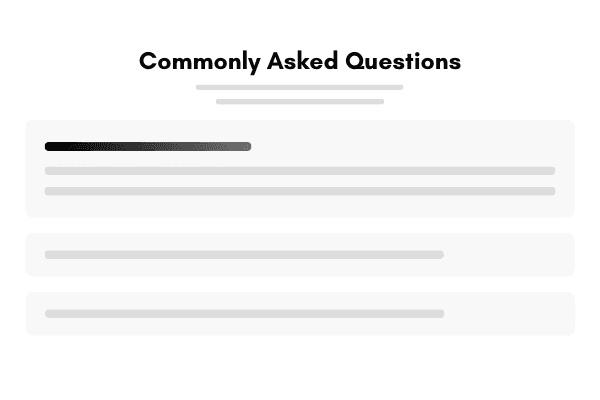
Task: Click the second FAQ's gray question line
Action: tap(244, 255)
